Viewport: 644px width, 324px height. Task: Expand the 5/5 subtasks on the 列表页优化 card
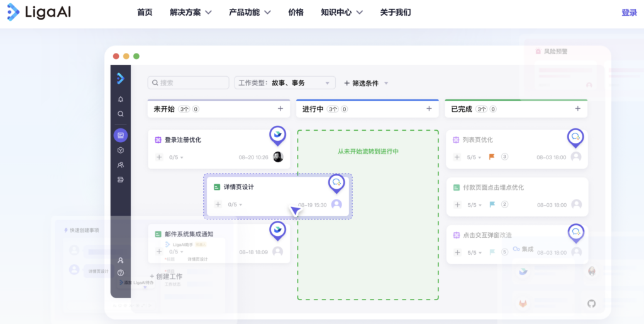[474, 157]
